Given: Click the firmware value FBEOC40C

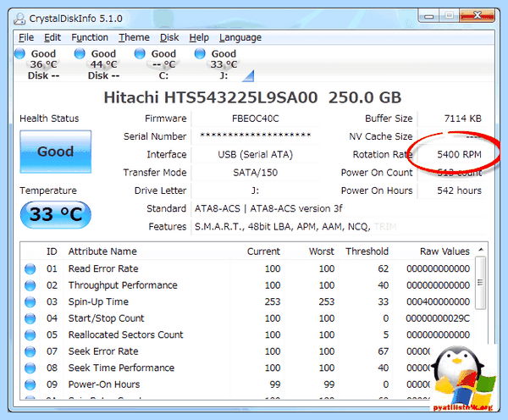Looking at the screenshot, I should [x=256, y=119].
